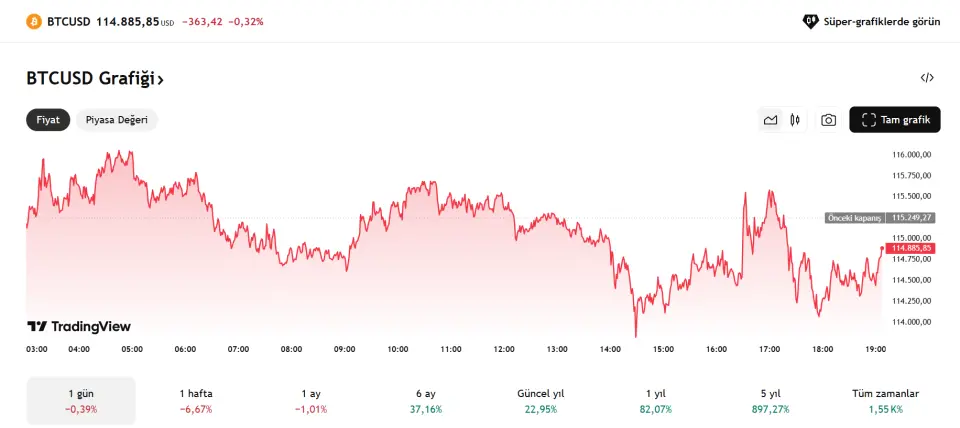Open BTCUSD Grafiği heading link
The height and width of the screenshot is (428, 960).
click(95, 78)
